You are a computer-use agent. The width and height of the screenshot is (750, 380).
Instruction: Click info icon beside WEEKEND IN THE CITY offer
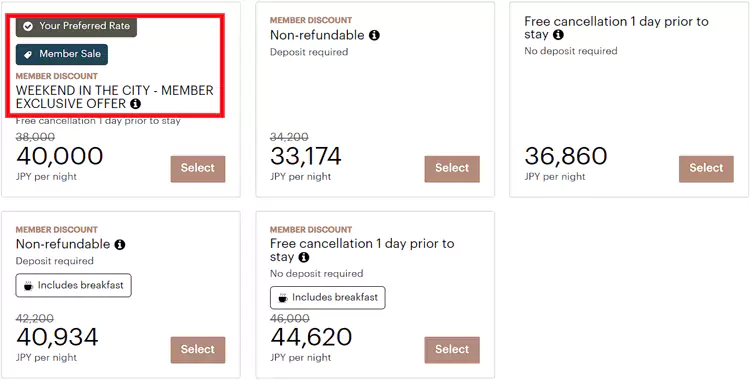[135, 103]
